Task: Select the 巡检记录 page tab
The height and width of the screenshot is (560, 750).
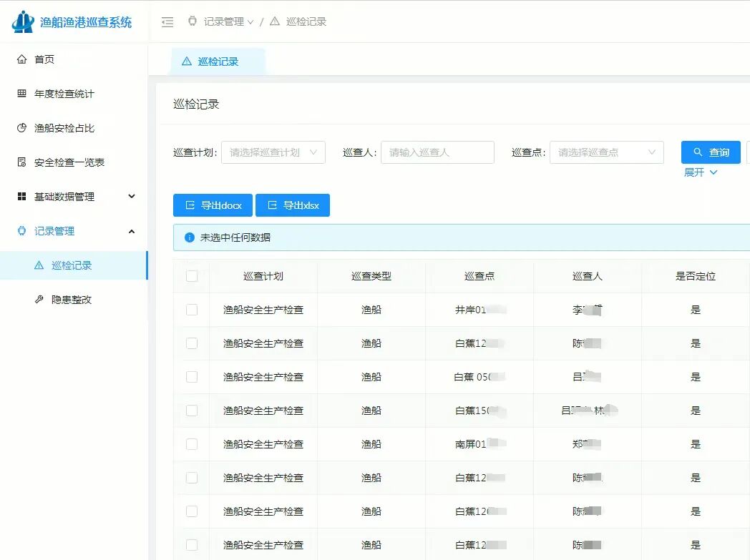Action: click(x=218, y=62)
